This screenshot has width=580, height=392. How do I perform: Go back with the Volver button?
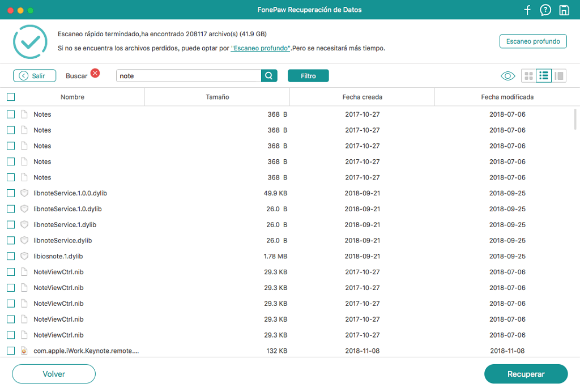tap(54, 374)
